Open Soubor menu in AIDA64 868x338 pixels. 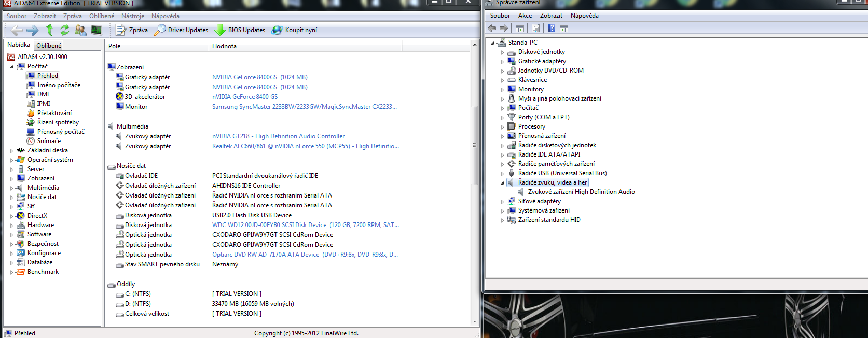point(17,16)
